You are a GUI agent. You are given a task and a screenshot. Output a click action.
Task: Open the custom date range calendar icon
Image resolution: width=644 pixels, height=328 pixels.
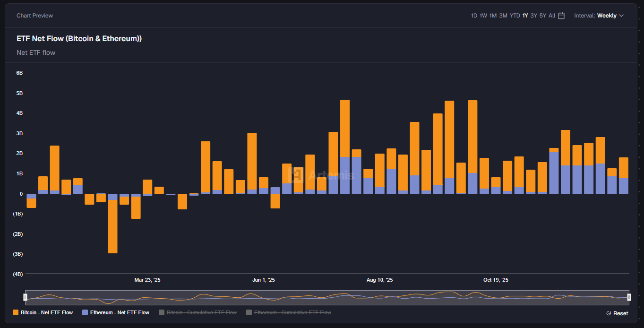point(561,15)
